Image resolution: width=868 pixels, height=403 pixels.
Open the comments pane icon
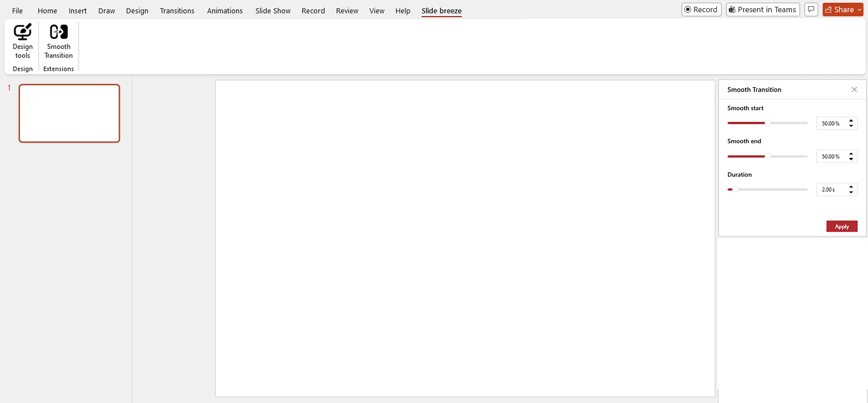click(811, 10)
